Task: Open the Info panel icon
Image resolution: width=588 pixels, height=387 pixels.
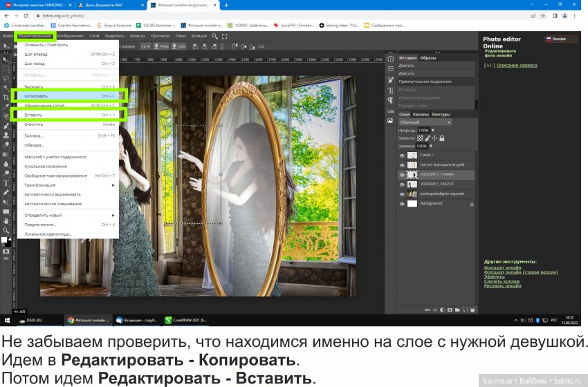Action: [x=390, y=59]
